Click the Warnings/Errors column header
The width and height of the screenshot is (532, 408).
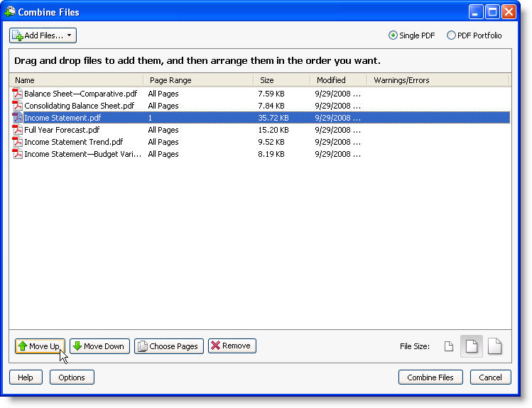[x=438, y=80]
